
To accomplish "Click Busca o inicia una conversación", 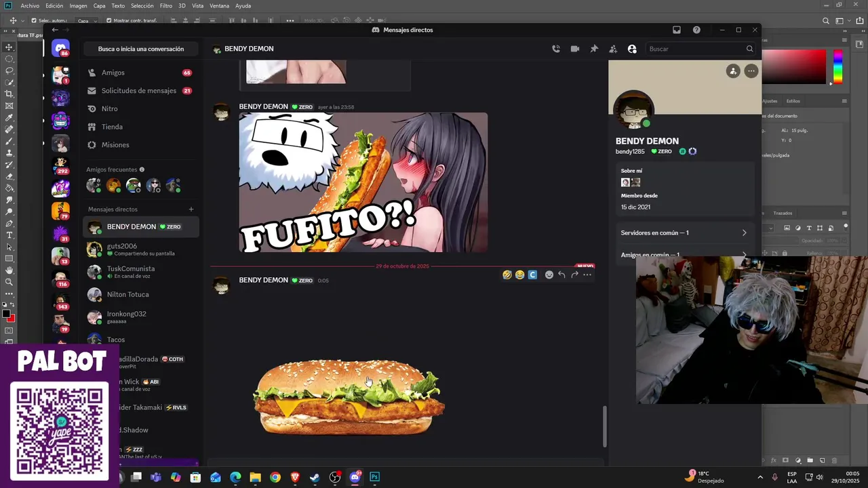I will [141, 49].
